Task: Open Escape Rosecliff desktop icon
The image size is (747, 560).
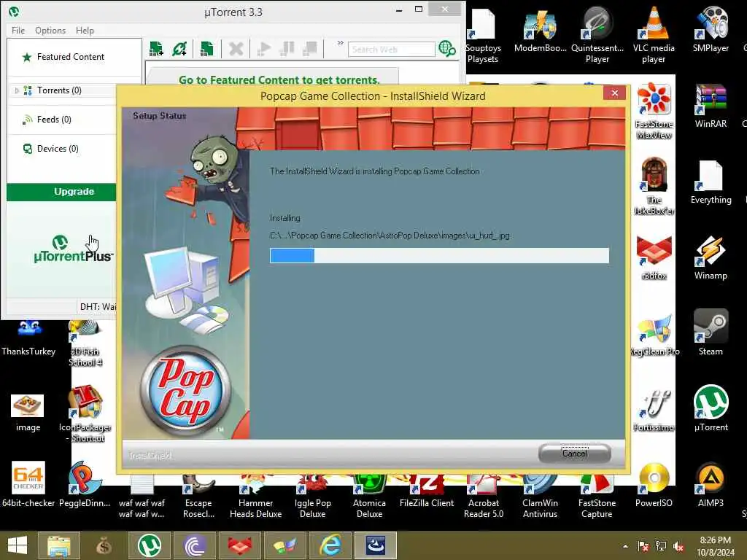Action: (198, 495)
